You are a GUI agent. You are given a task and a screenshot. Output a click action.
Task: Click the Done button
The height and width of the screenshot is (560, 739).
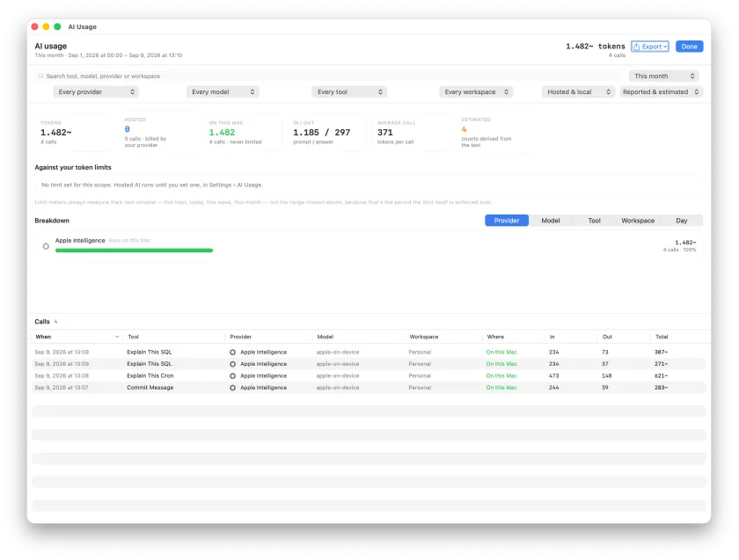point(689,47)
